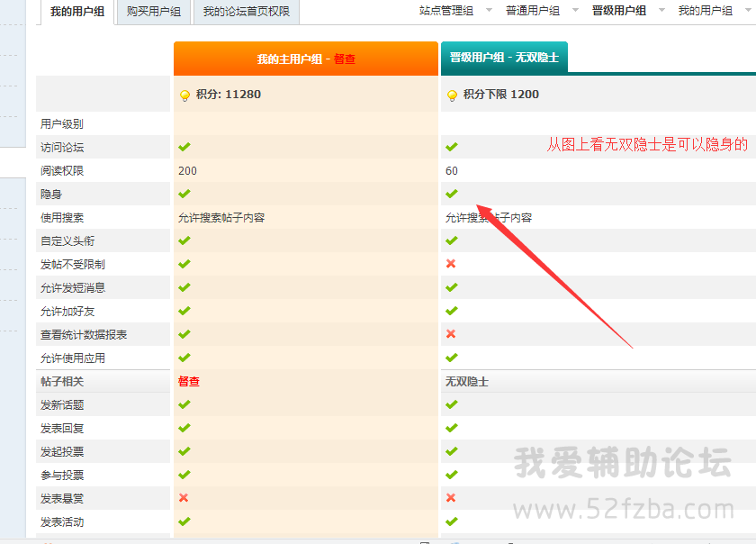Click the 允许发短消息 checkmark in the 无双隐士 column
The image size is (756, 544).
pos(451,287)
